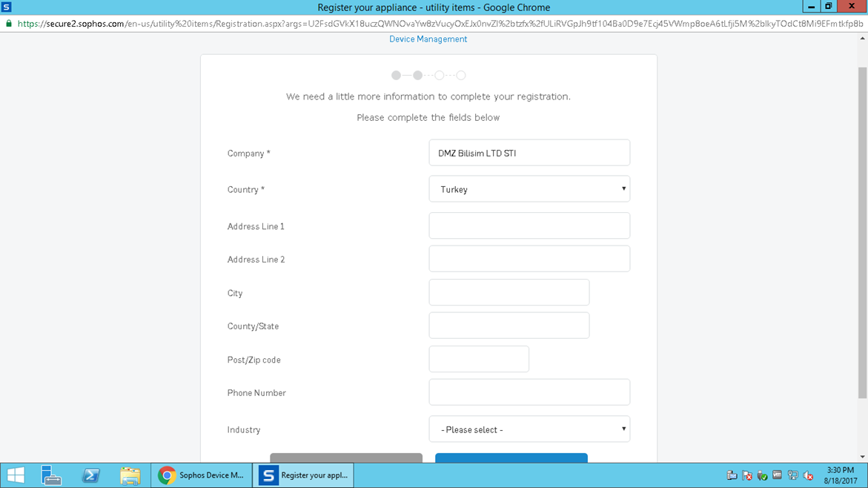Focus the County/State input field

pyautogui.click(x=508, y=326)
